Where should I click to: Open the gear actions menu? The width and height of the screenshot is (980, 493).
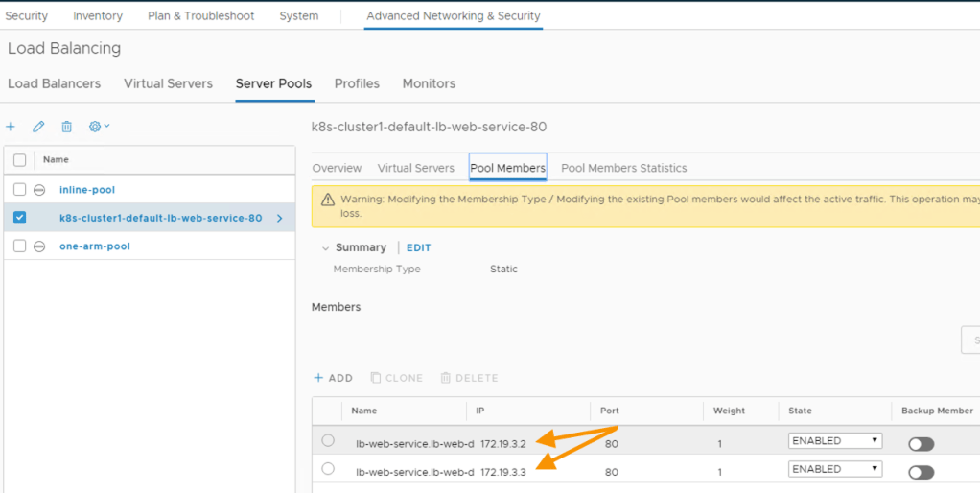point(99,127)
